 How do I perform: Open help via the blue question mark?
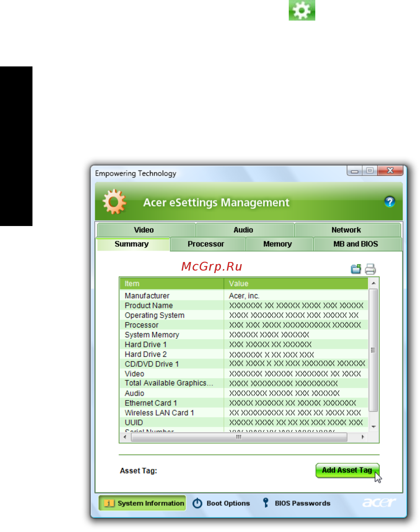tap(390, 202)
